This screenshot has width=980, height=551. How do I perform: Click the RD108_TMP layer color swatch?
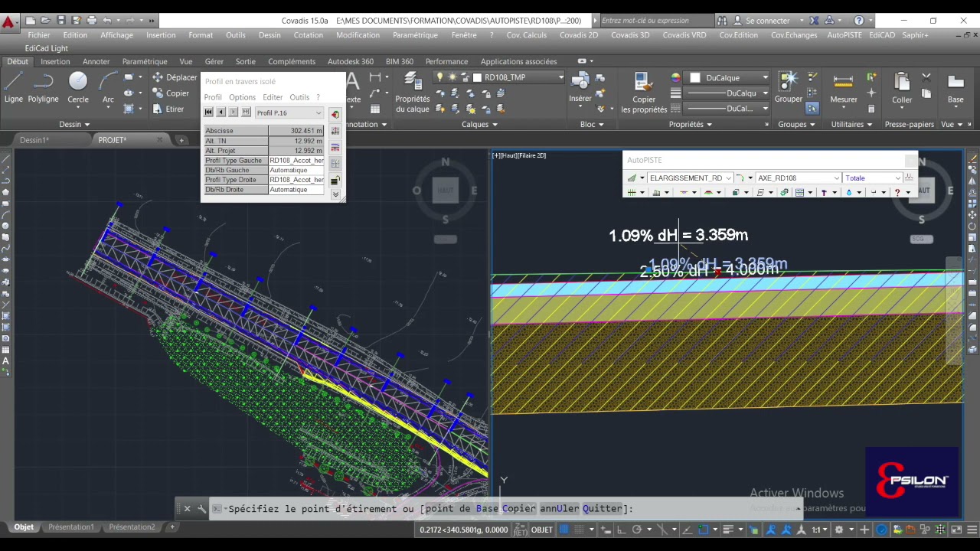(477, 77)
